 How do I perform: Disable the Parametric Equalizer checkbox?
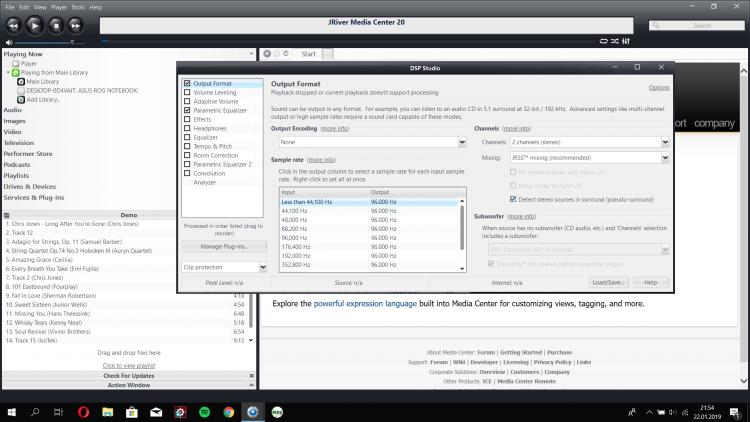click(187, 110)
